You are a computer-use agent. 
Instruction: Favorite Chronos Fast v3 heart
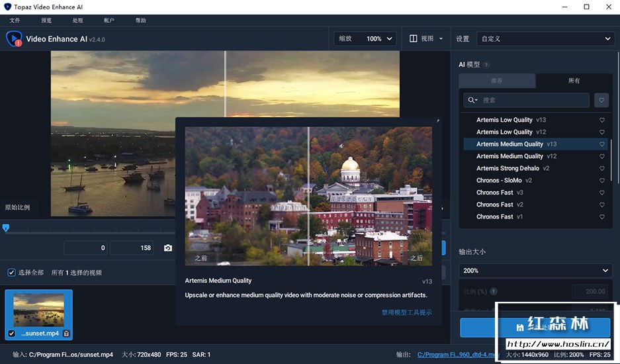click(602, 193)
